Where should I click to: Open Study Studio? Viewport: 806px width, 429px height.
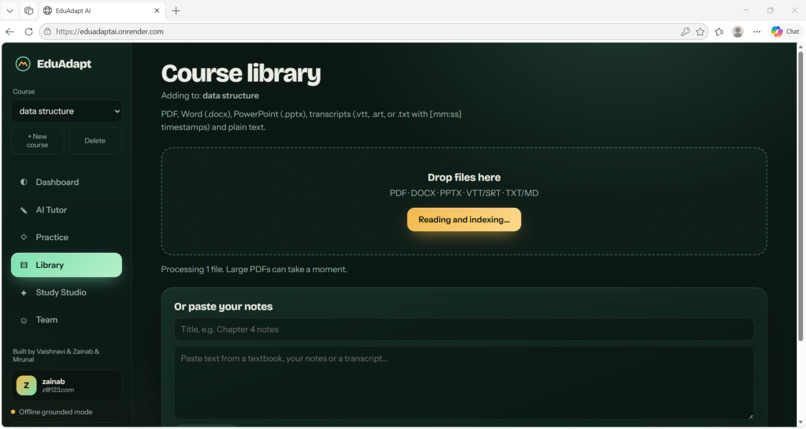66,292
